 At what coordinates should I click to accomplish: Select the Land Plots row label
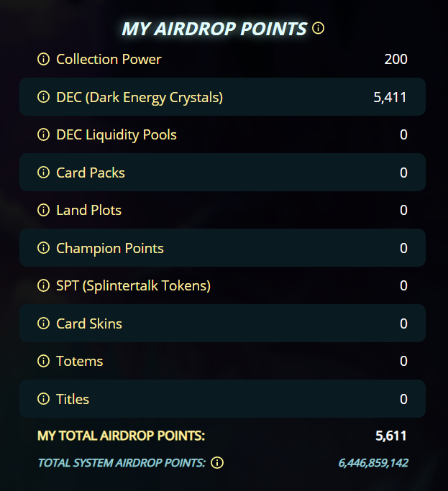(88, 210)
